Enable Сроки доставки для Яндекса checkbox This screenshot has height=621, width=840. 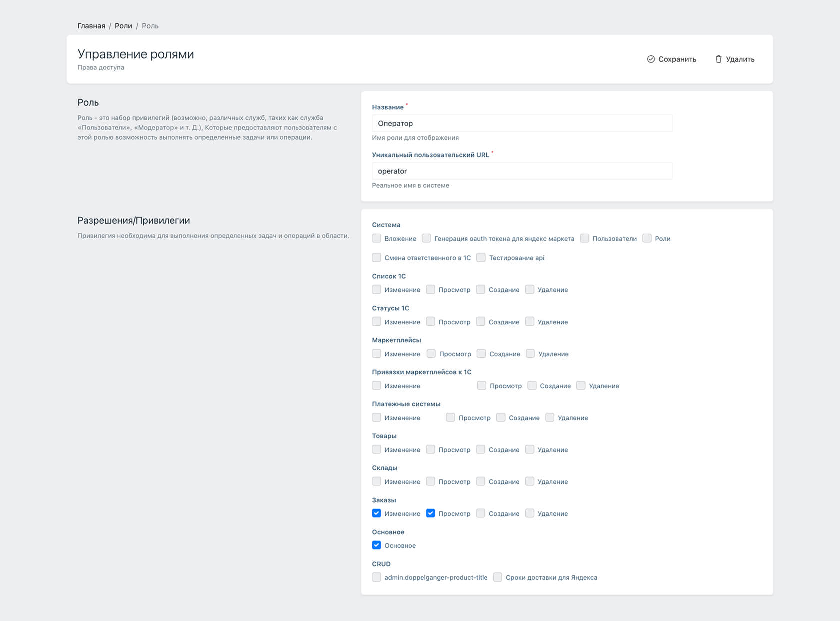tap(498, 577)
